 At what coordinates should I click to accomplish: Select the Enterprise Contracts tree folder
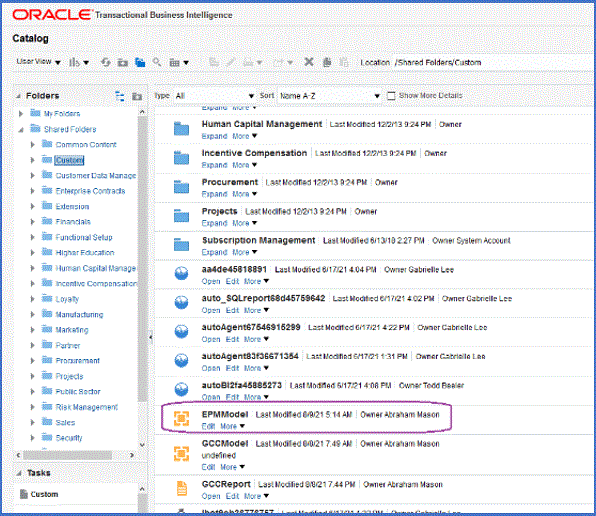[90, 191]
